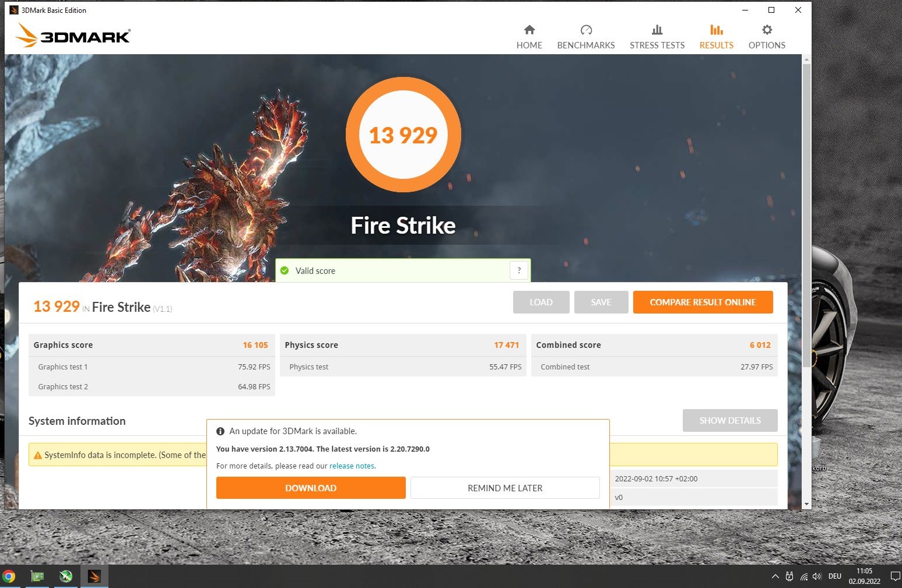Click the 3DMark title bar app icon
This screenshot has height=588, width=902.
(x=14, y=10)
